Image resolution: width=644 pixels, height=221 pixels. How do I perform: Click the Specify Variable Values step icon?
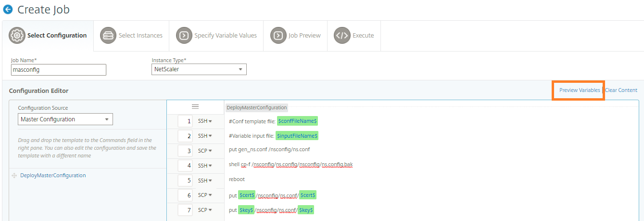pyautogui.click(x=184, y=35)
